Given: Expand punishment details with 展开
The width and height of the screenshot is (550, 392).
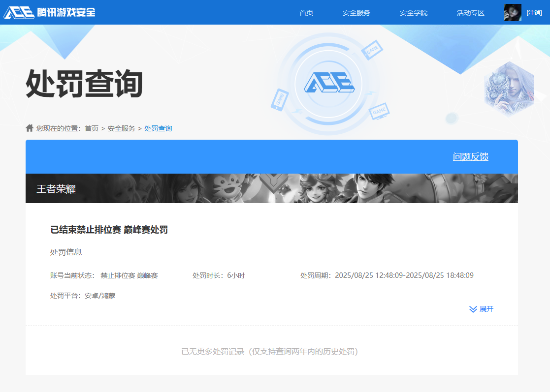Looking at the screenshot, I should click(x=481, y=309).
